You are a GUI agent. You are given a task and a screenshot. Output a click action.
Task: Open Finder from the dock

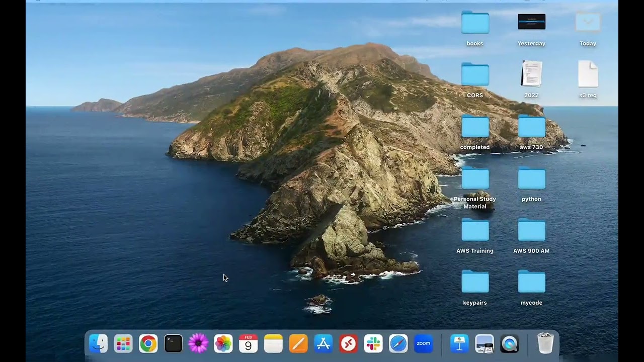[98, 344]
